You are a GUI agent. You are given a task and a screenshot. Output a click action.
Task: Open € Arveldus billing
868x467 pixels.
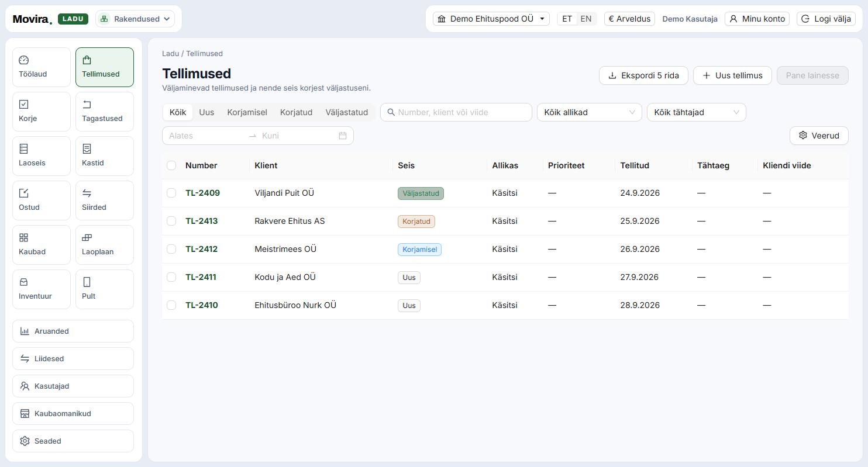tap(629, 19)
